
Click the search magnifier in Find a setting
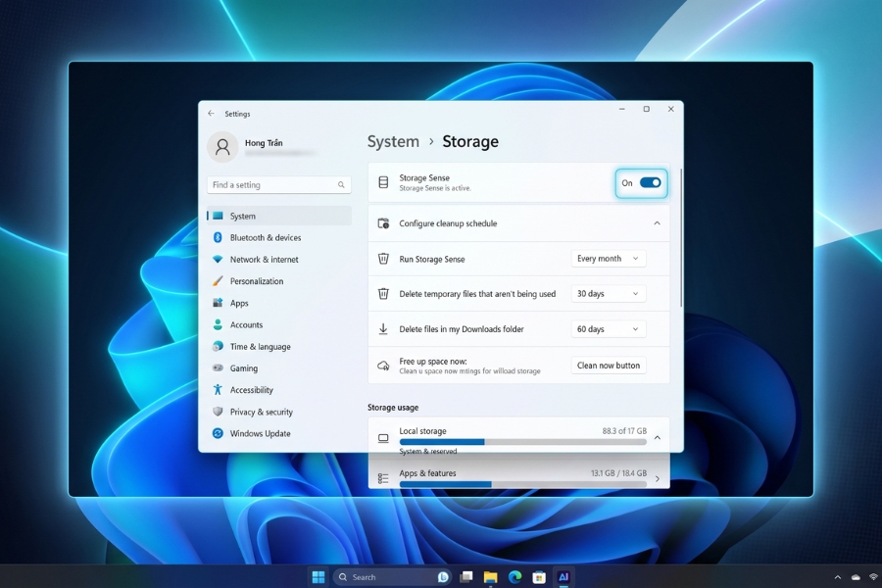(x=341, y=185)
